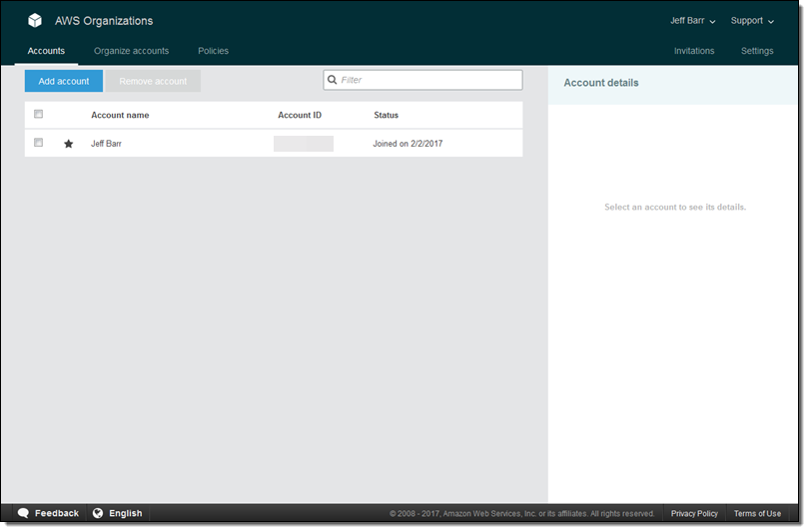Click the Add account button
Image resolution: width=809 pixels, height=532 pixels.
coord(64,81)
